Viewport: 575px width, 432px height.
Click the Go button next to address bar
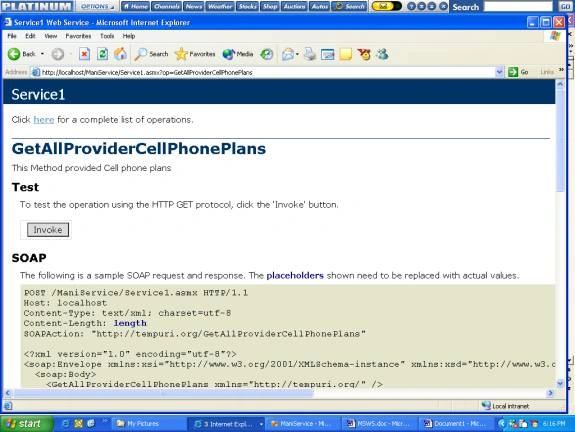(x=518, y=72)
